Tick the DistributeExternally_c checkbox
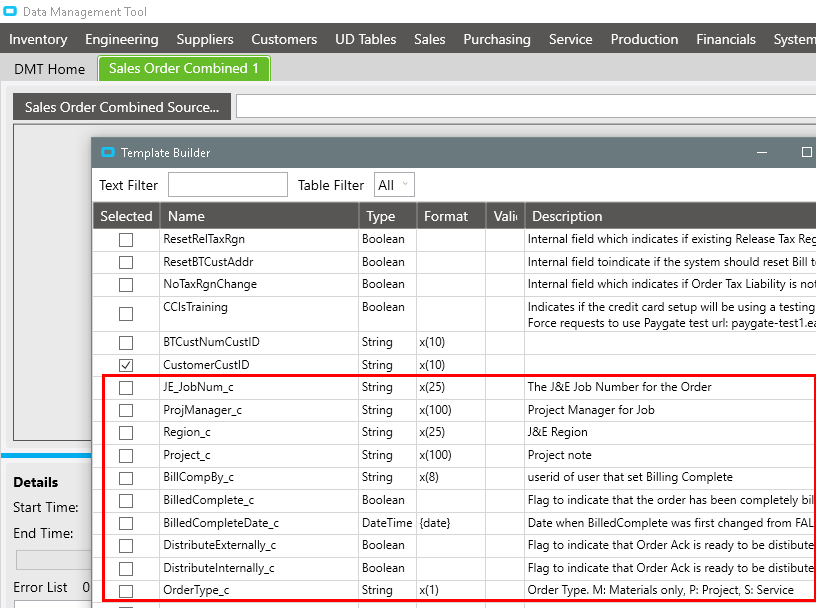 pyautogui.click(x=126, y=546)
